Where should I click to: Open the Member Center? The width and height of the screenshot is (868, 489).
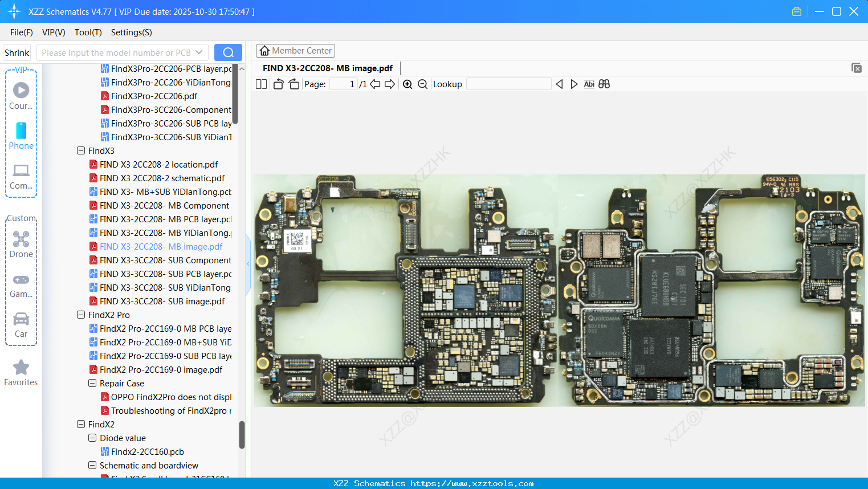pyautogui.click(x=295, y=51)
